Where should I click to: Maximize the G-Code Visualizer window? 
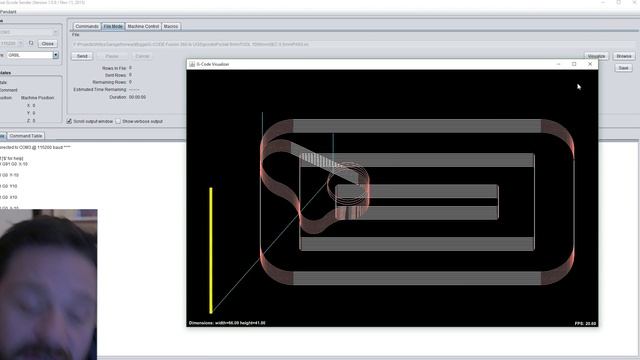coord(574,64)
